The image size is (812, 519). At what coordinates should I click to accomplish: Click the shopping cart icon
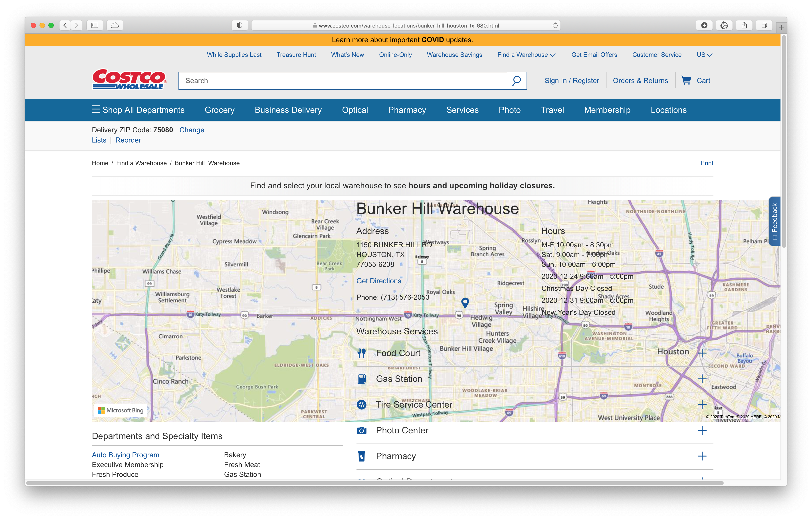[686, 80]
